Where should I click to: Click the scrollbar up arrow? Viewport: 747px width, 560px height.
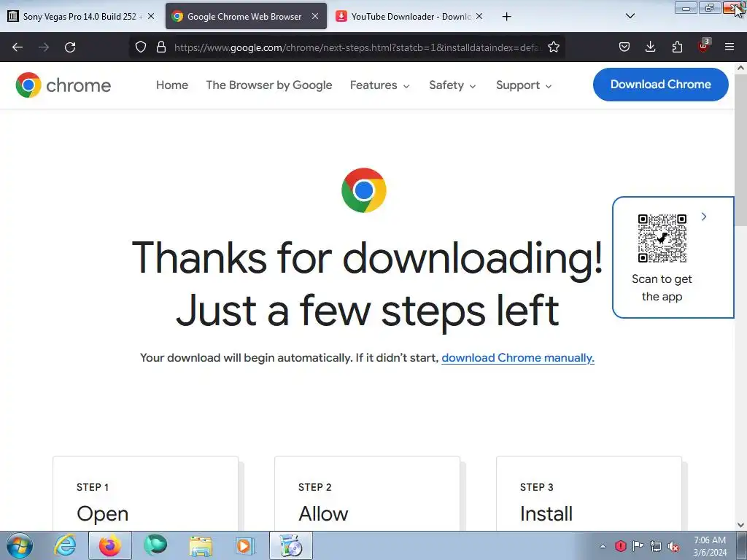click(741, 68)
